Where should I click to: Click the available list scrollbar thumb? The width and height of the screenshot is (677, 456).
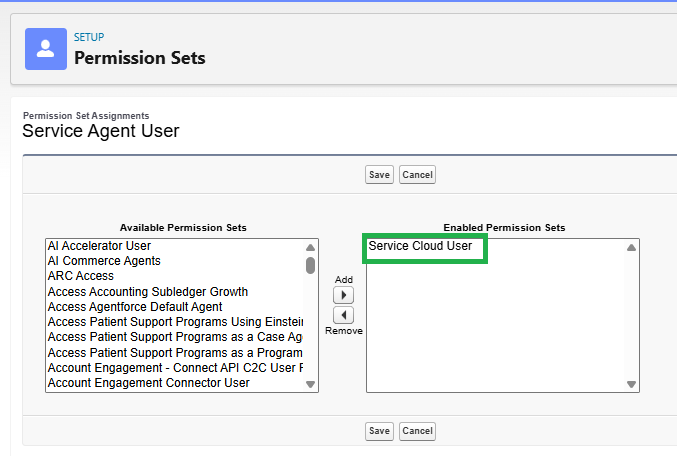pyautogui.click(x=310, y=265)
